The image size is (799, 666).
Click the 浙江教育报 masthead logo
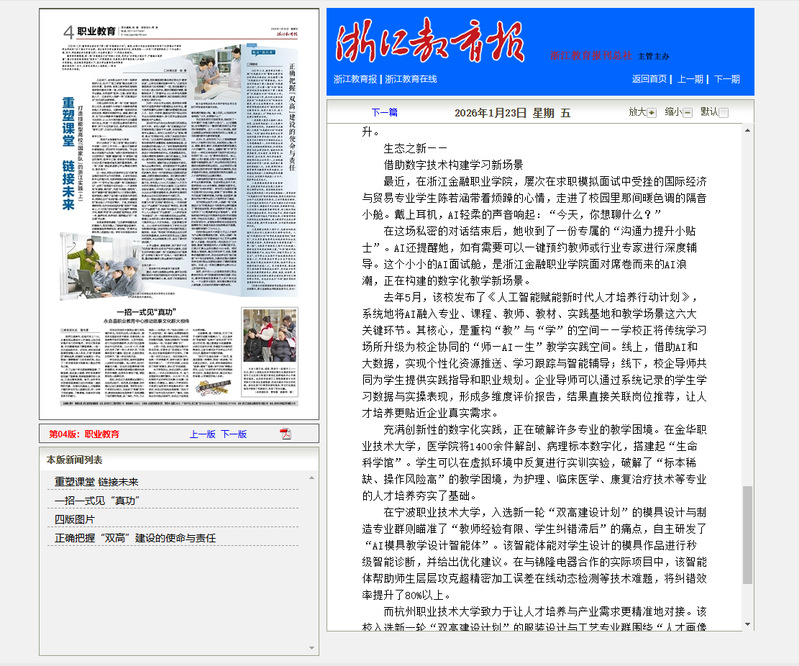coord(430,41)
